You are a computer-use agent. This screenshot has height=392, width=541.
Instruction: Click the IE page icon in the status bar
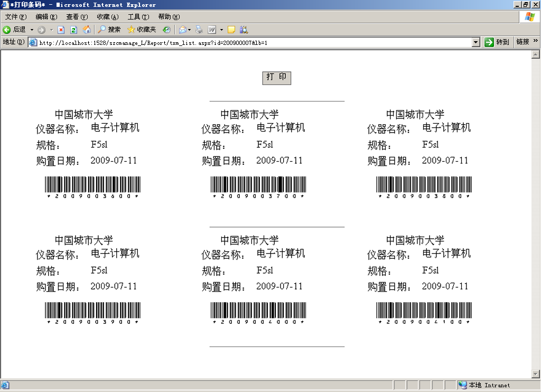click(x=5, y=385)
